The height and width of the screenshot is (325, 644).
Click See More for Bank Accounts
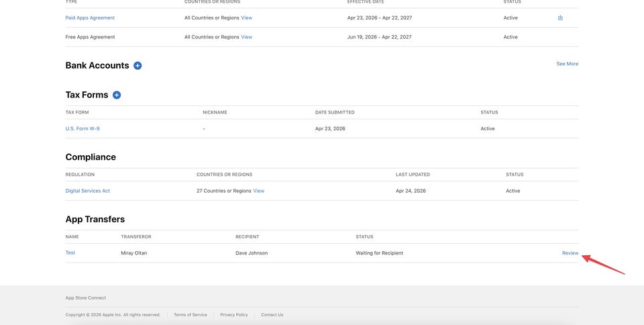[x=568, y=64]
